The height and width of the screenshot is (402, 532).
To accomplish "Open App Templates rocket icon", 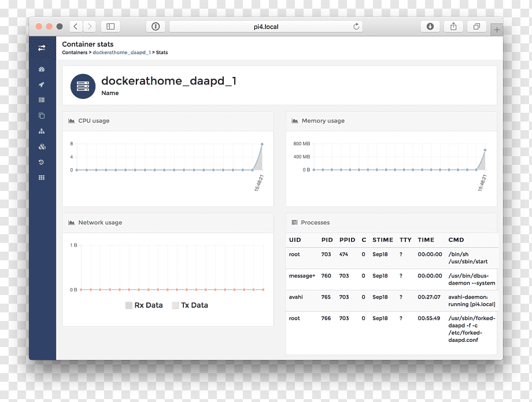I will point(42,84).
